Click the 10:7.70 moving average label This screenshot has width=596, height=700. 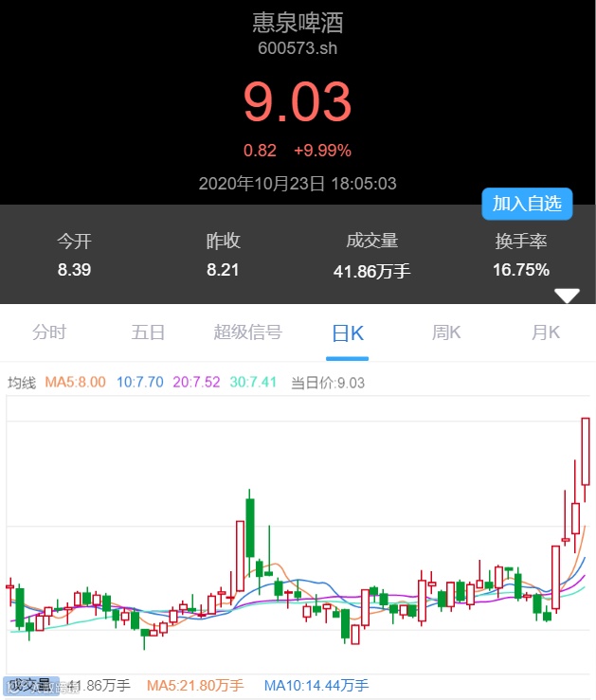point(139,382)
